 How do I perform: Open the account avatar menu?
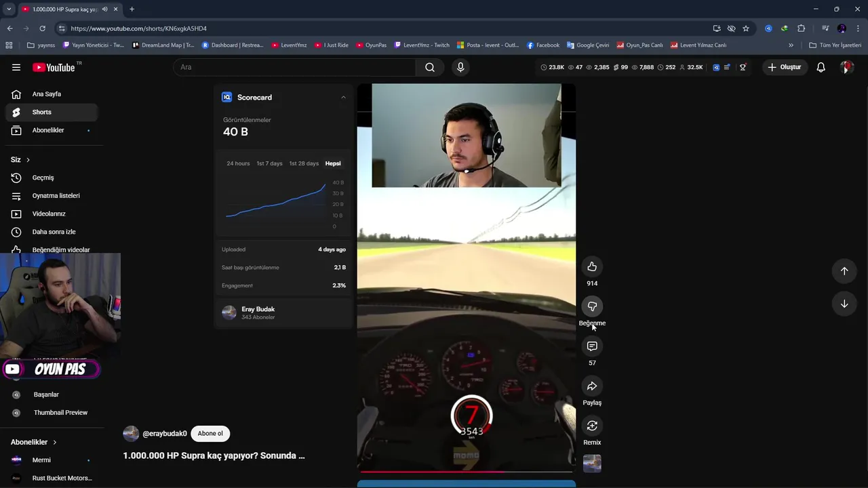pyautogui.click(x=846, y=67)
